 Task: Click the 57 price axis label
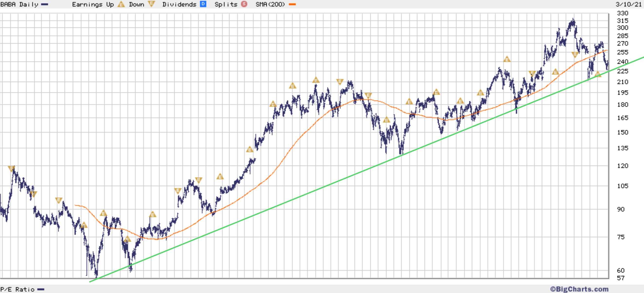620,278
